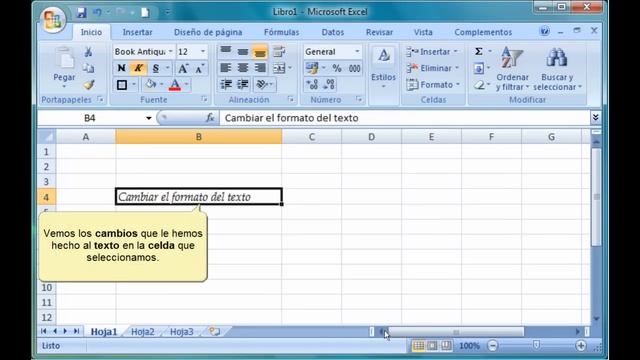Switch to the Datos tab
The width and height of the screenshot is (640, 360).
(x=333, y=32)
